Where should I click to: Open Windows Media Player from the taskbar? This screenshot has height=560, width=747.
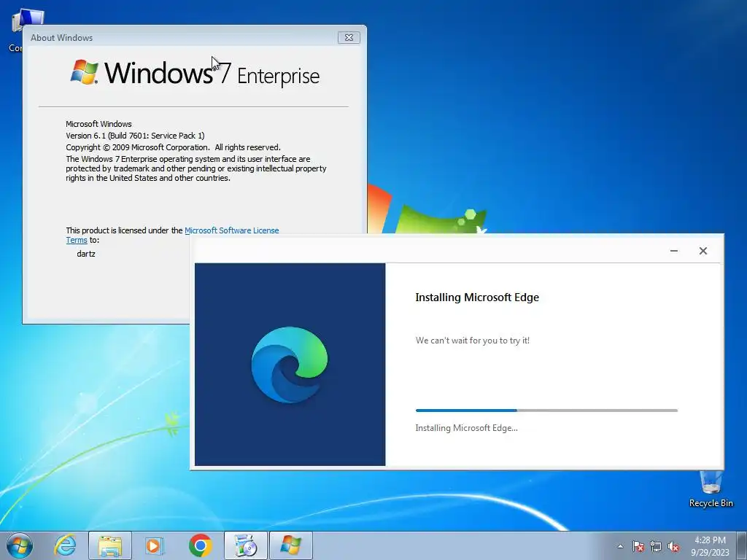155,545
